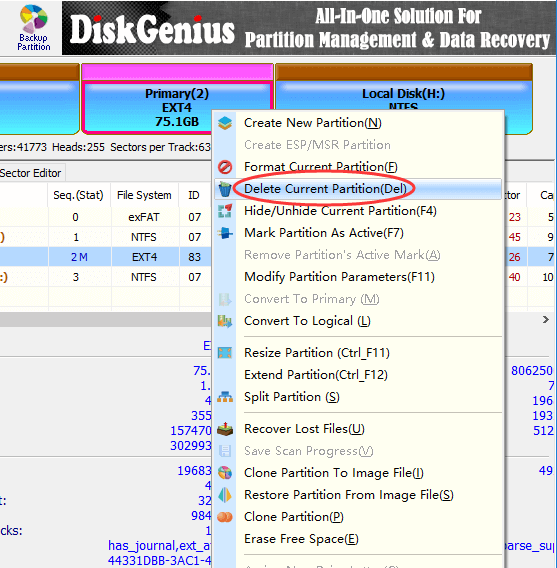Click the Mark Partition As Active icon

tap(225, 233)
